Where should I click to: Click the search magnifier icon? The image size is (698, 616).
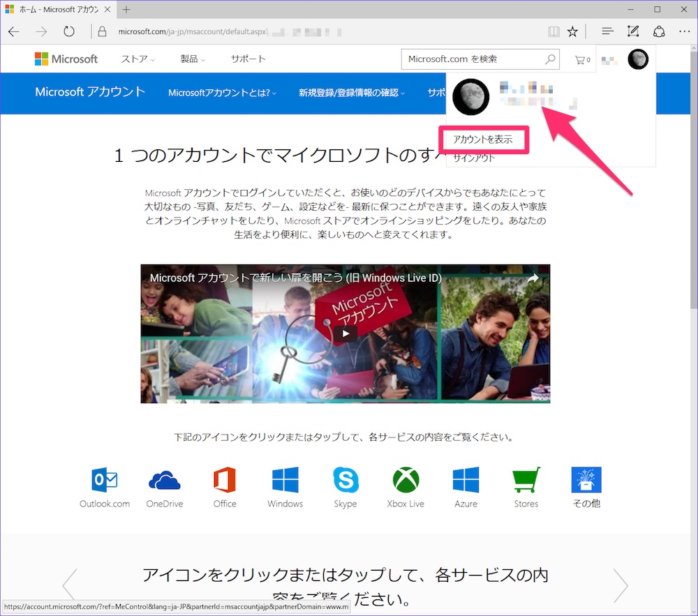(550, 59)
